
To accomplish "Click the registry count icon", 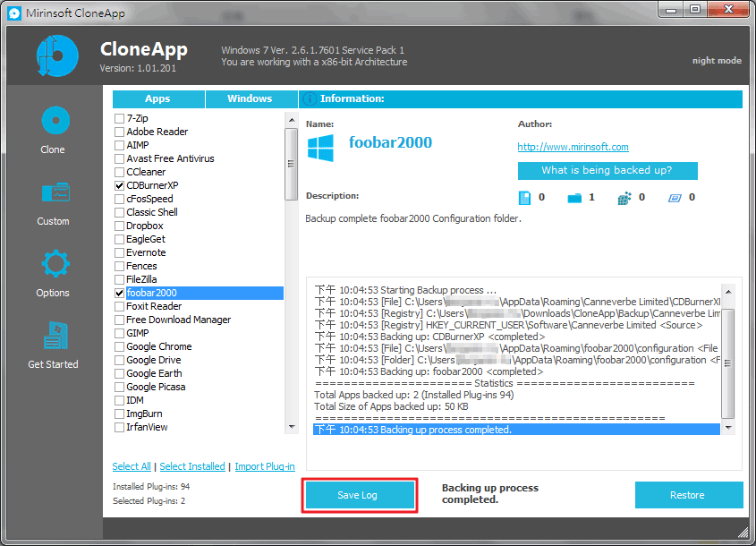I will (624, 198).
